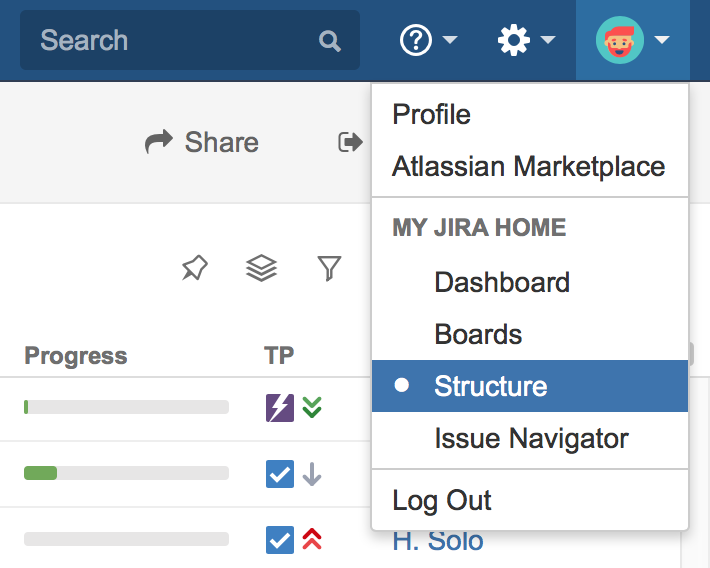Click the blue task checkbox icon in second row

pyautogui.click(x=280, y=474)
